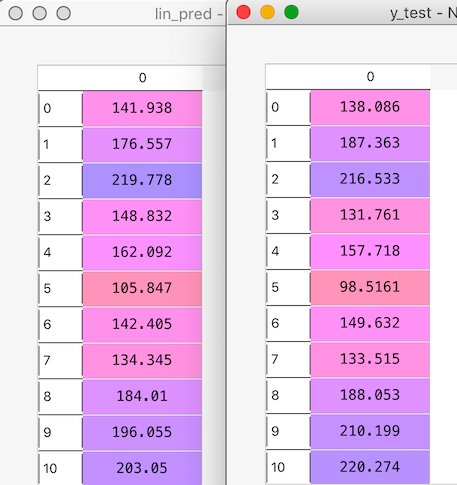Click column header 0 in y_test window
This screenshot has width=457, height=485.
[x=370, y=77]
